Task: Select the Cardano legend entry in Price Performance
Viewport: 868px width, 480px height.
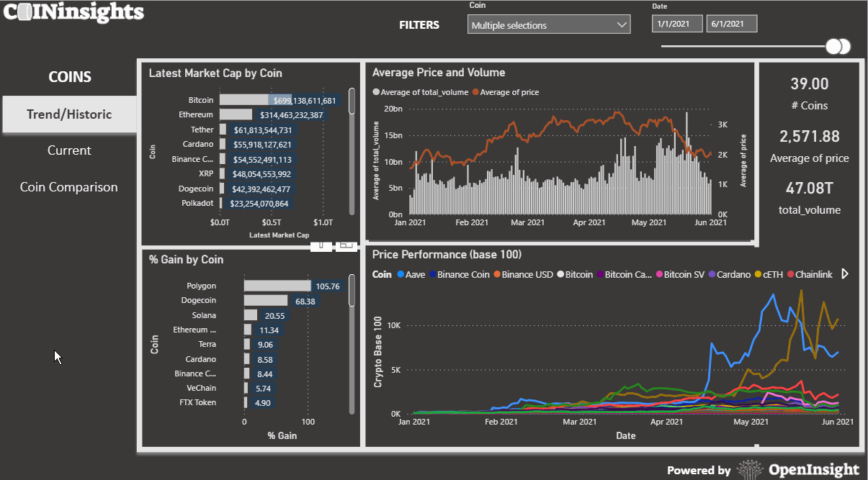Action: tap(729, 274)
